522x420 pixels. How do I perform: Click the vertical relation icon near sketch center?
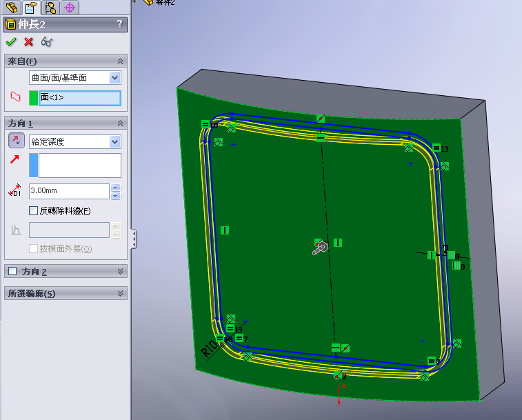[x=338, y=243]
